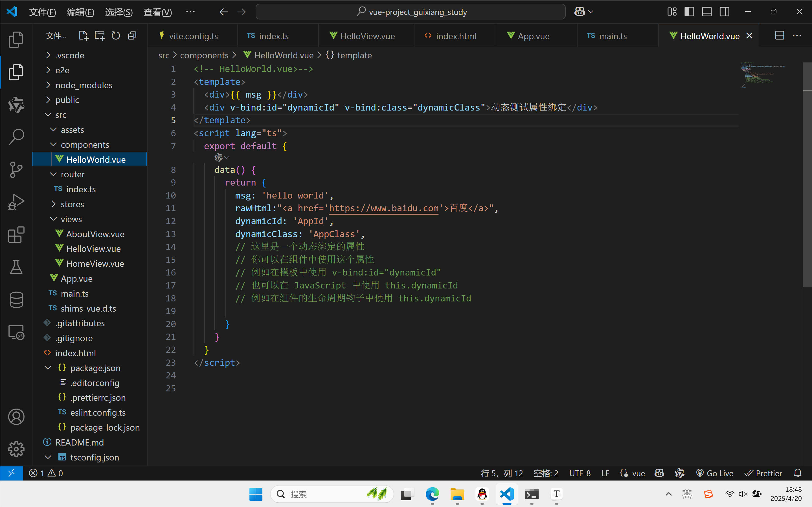Open the Manage gear settings icon
The width and height of the screenshot is (812, 507).
coord(16,449)
